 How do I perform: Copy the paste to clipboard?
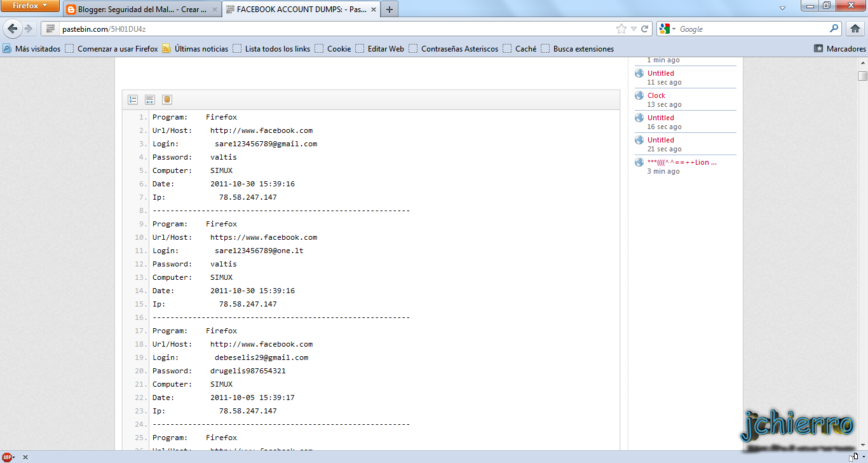166,99
